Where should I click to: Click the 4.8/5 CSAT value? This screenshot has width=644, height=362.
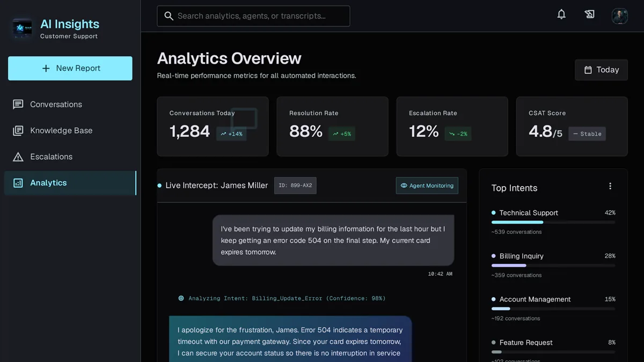(546, 131)
